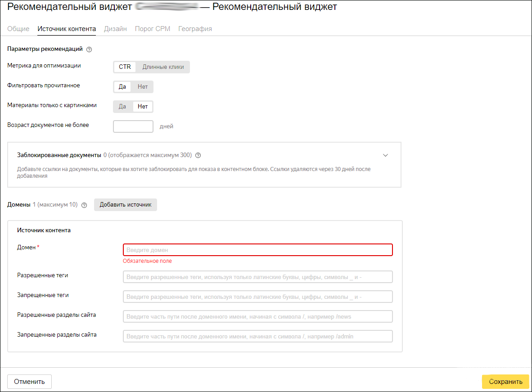532x392 pixels.
Task: Choose Нет for Материалы только с картинками
Action: (143, 107)
